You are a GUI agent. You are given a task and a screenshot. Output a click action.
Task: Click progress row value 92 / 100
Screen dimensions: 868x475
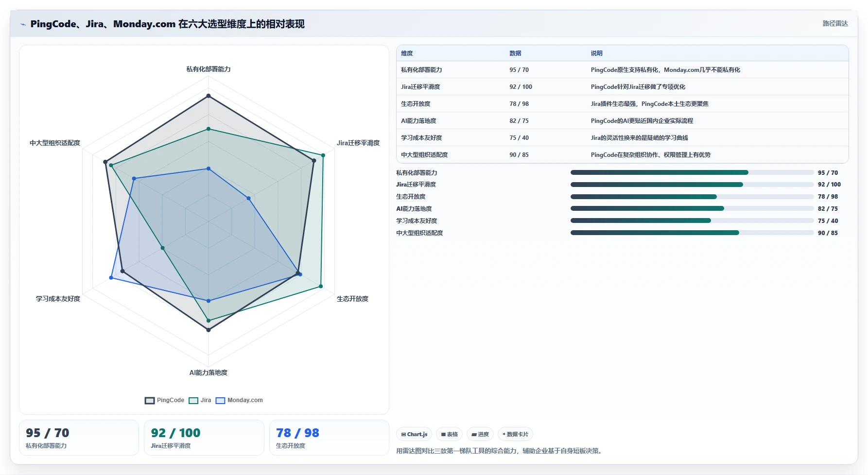tap(829, 185)
